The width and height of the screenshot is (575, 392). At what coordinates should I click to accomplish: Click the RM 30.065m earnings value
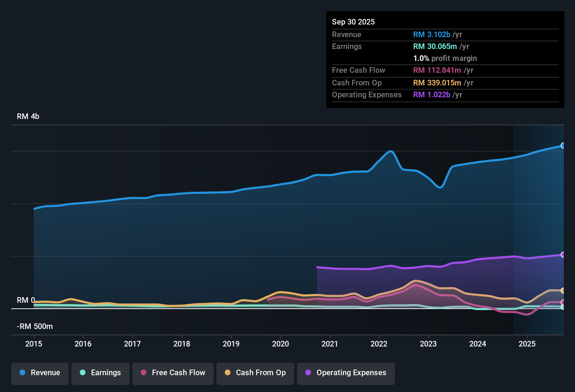[x=435, y=46]
